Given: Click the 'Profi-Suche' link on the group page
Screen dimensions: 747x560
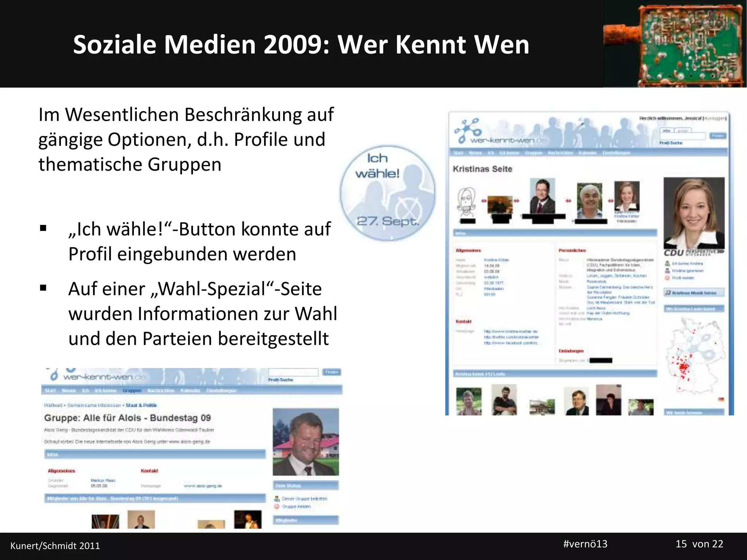Looking at the screenshot, I should (280, 380).
